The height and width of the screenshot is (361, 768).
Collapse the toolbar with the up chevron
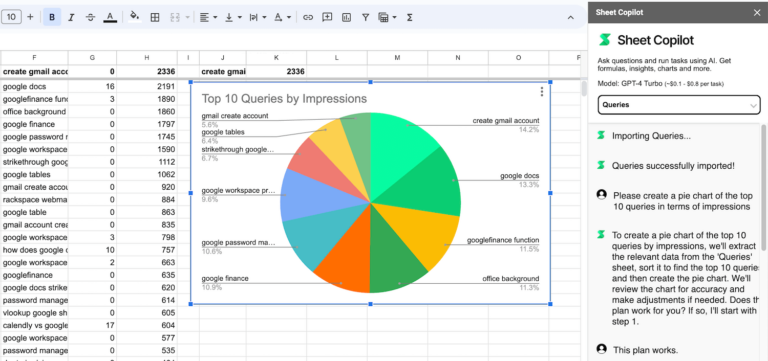(x=570, y=17)
